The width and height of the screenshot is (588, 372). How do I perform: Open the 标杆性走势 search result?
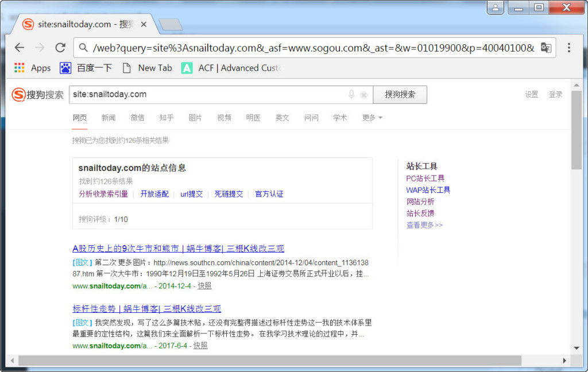point(146,309)
